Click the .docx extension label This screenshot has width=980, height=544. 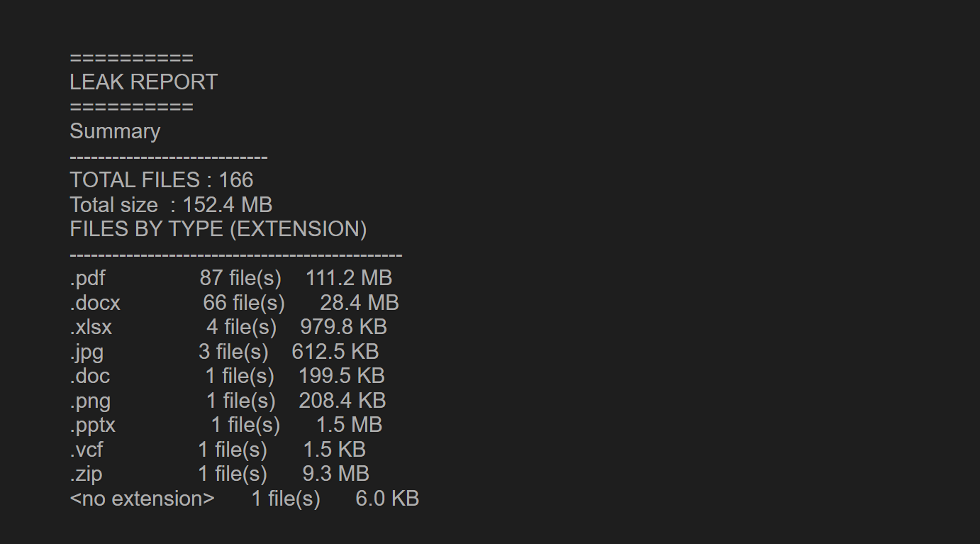coord(95,303)
